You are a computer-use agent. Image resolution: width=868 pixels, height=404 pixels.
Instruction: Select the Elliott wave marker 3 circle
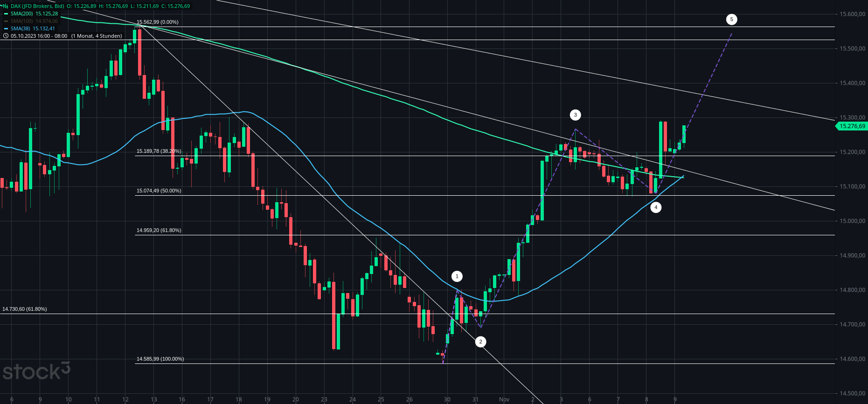point(575,115)
